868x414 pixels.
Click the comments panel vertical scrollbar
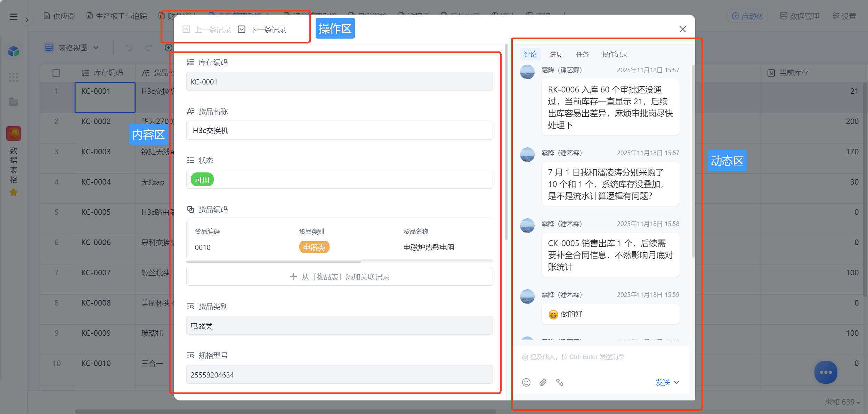click(693, 161)
